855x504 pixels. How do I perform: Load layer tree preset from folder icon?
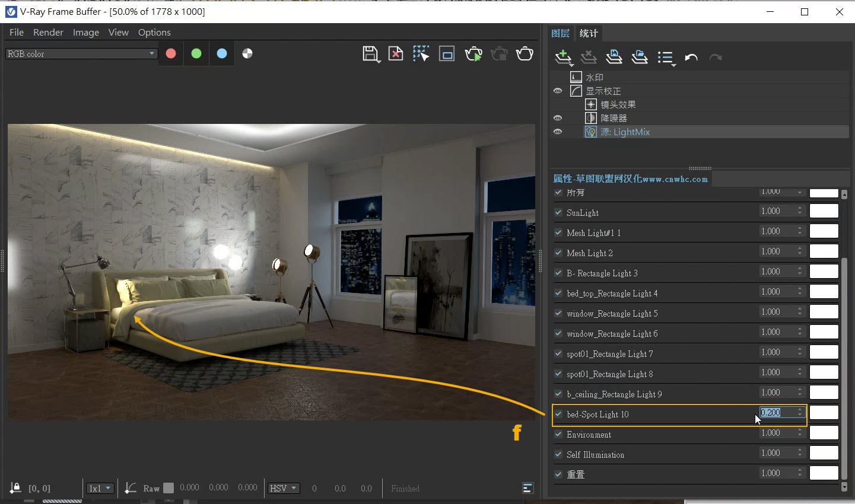click(x=640, y=57)
